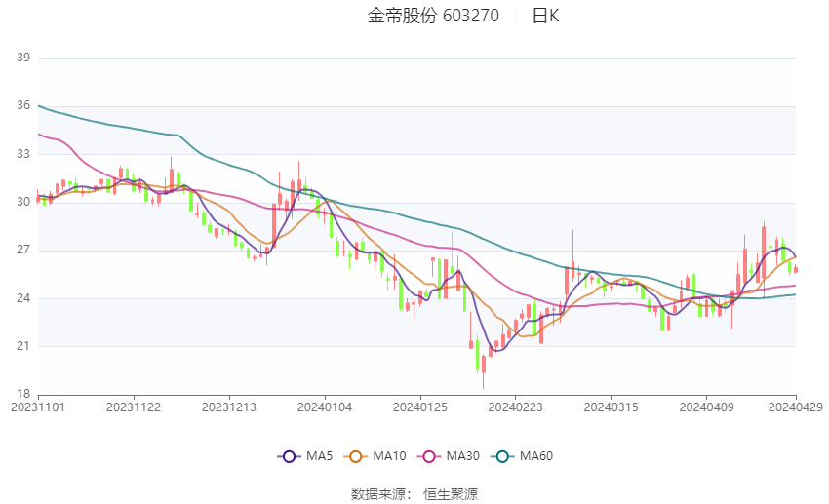Open the 恒生聚源 data source link
Screen dimensions: 829x504
451,494
